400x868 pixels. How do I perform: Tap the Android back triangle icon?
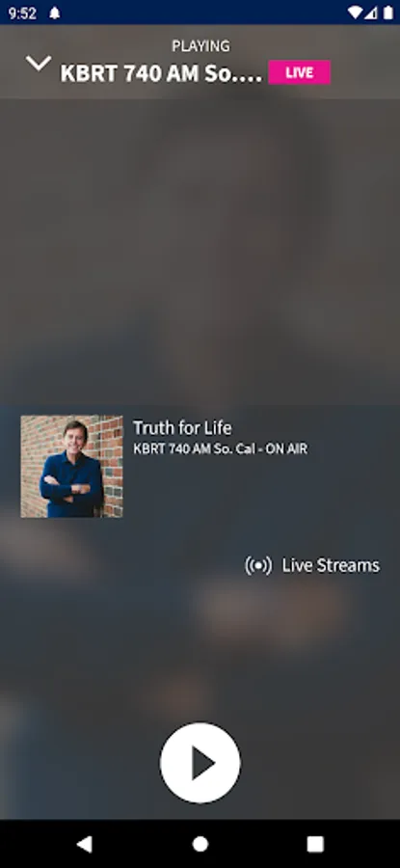pos(84,844)
